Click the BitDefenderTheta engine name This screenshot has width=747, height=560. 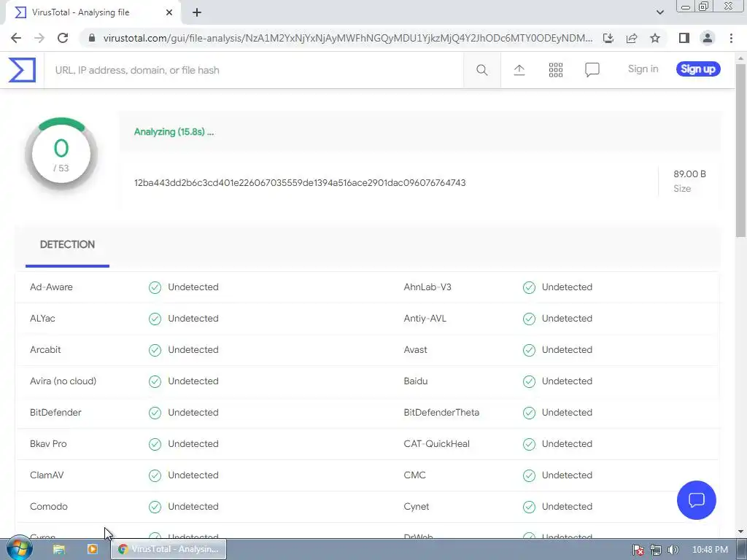[441, 413]
